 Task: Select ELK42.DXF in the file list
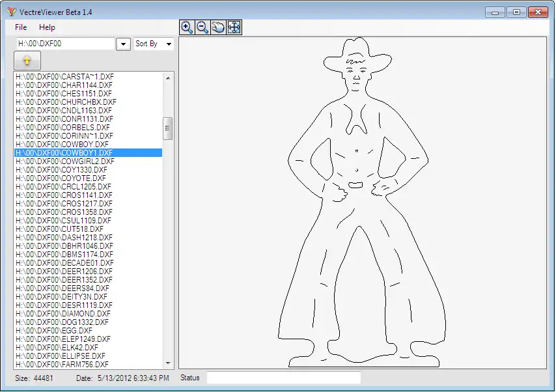(x=89, y=348)
